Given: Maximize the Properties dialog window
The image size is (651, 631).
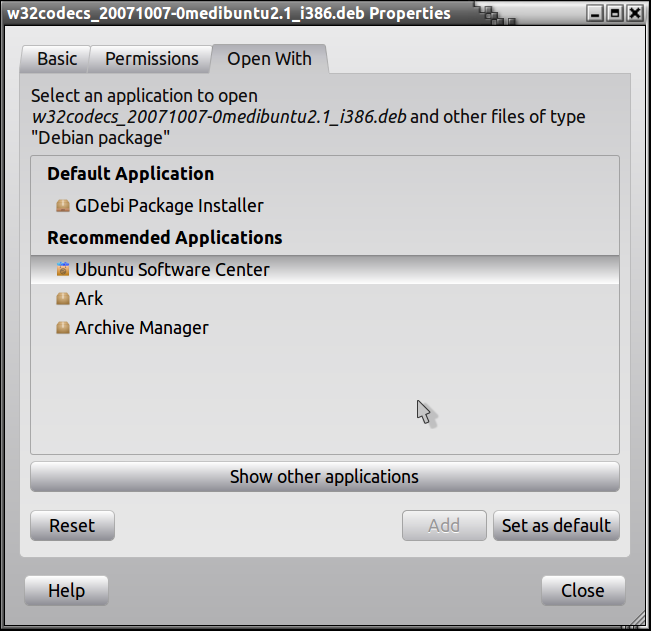Looking at the screenshot, I should pyautogui.click(x=615, y=14).
